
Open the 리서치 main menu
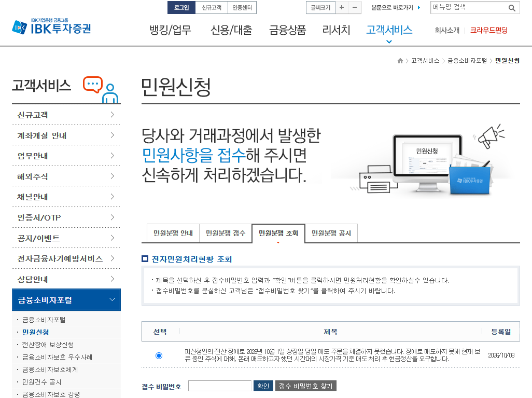(336, 30)
